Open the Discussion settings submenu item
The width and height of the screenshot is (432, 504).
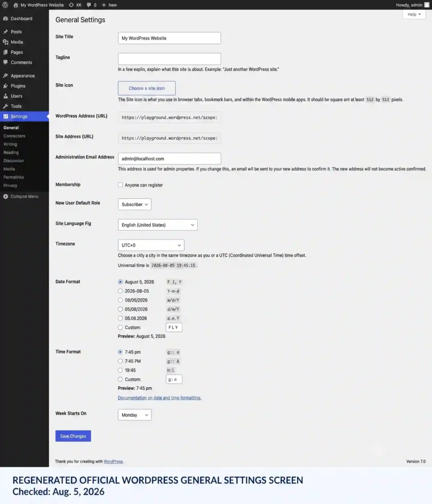pyautogui.click(x=13, y=161)
